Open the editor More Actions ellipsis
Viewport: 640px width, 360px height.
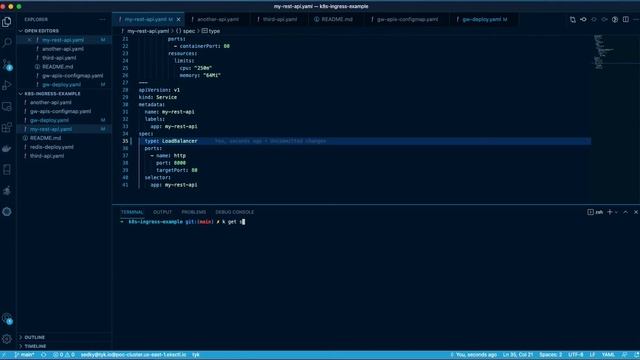click(x=636, y=20)
